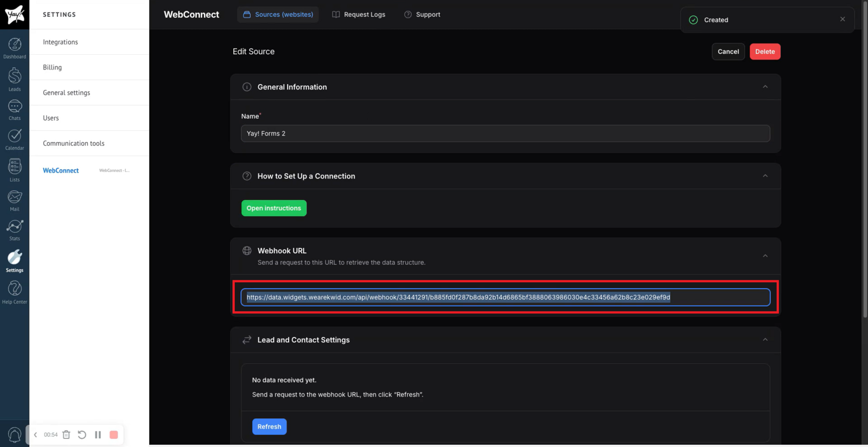Open the Support tab
The width and height of the screenshot is (868, 447).
(422, 15)
